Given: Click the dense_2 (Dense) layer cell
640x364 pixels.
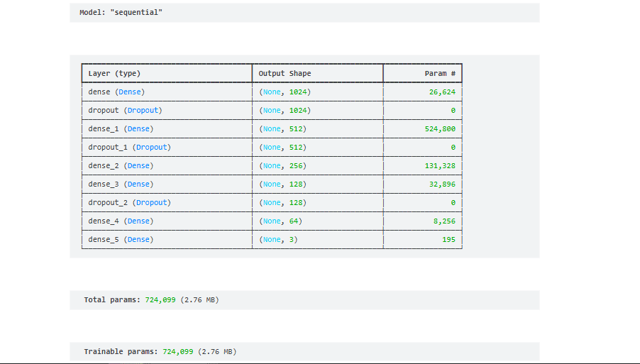Looking at the screenshot, I should pyautogui.click(x=121, y=165).
